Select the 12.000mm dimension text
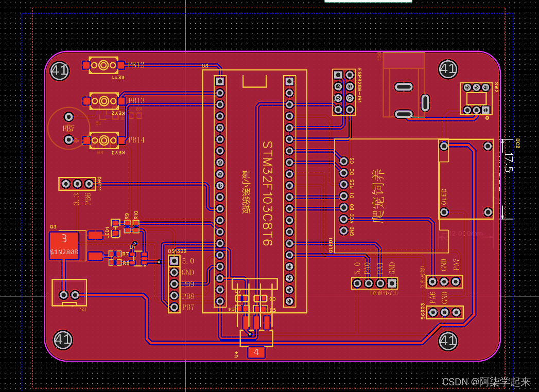The width and height of the screenshot is (539, 392). coord(465,233)
